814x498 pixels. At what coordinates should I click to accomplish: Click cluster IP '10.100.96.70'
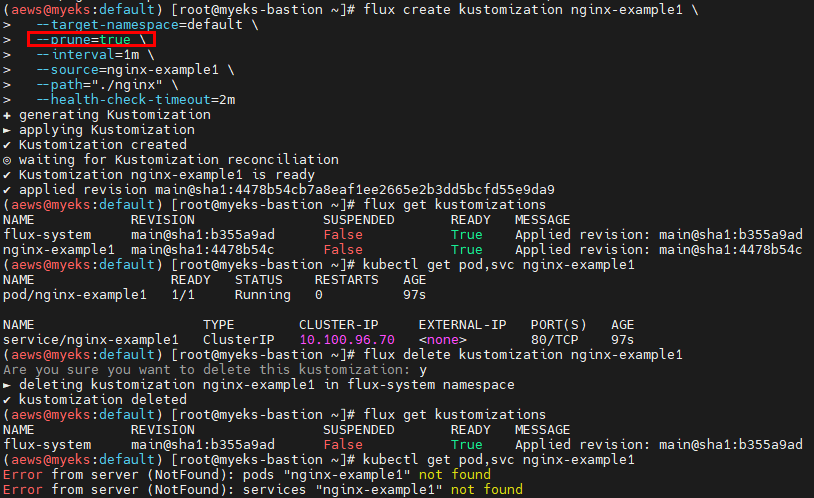[x=347, y=340]
